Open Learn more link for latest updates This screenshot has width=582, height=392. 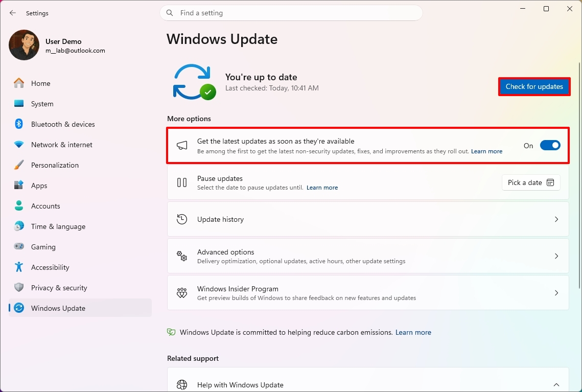pos(486,151)
